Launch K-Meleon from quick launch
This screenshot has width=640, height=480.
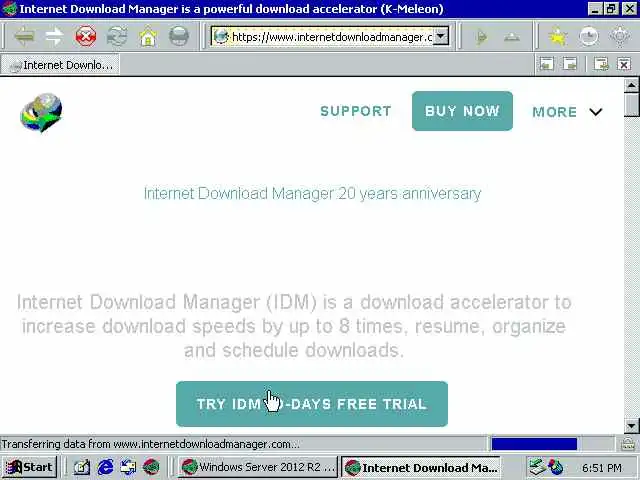pyautogui.click(x=151, y=467)
